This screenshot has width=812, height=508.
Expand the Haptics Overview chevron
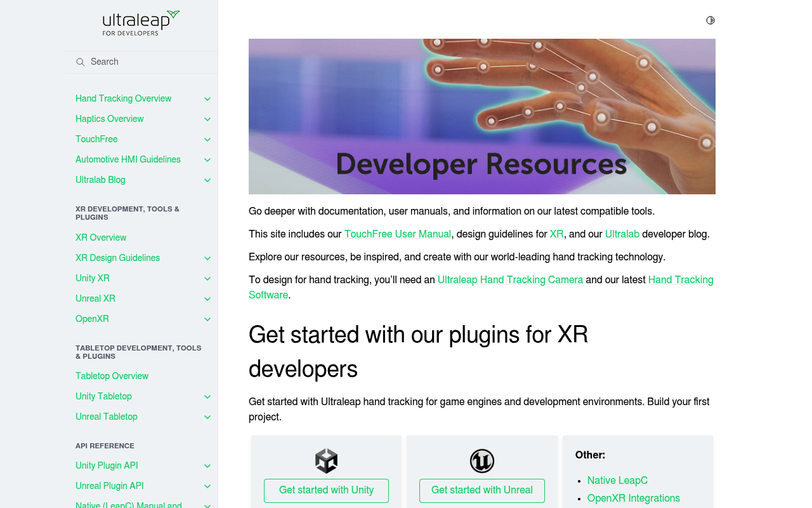207,119
